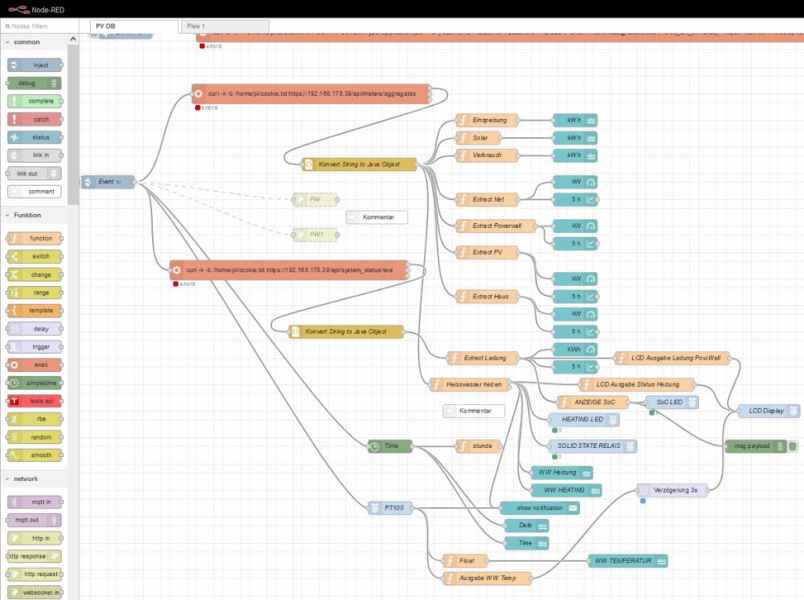The width and height of the screenshot is (804, 600).
Task: Click the palette collapse-all arrow
Action: 73,38
